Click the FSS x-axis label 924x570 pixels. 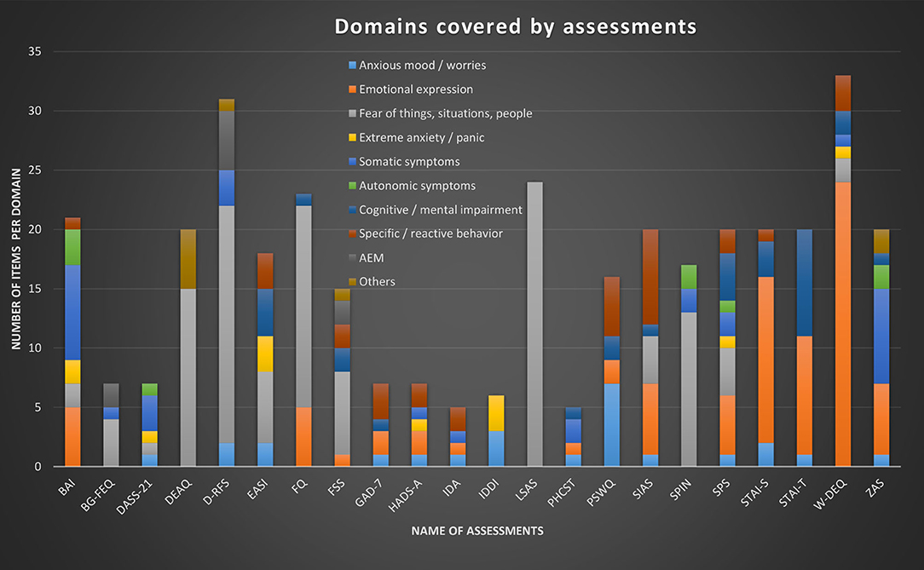[x=336, y=487]
